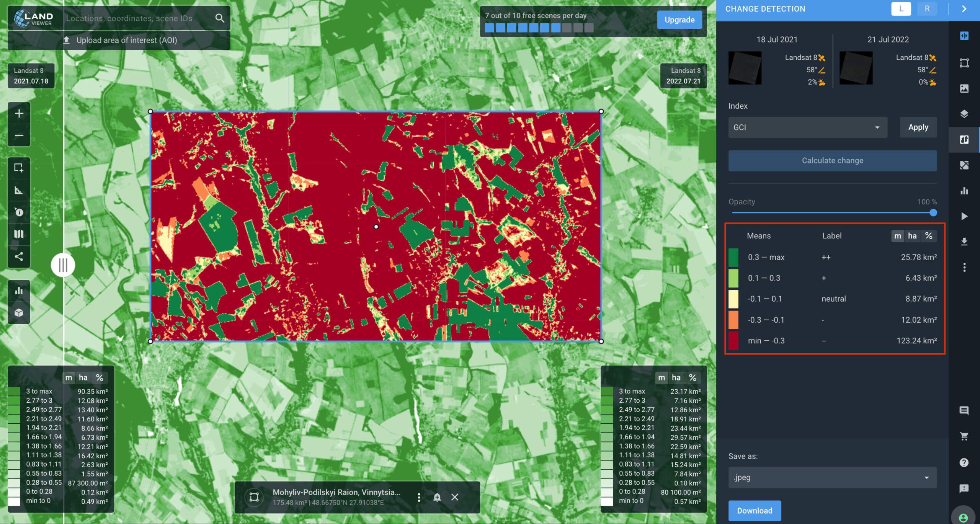
Task: Collapse the Change Detection panel arrow
Action: pyautogui.click(x=964, y=9)
